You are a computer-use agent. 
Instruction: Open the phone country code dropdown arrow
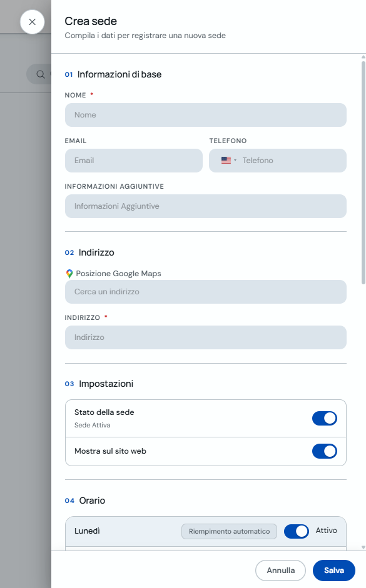(235, 161)
